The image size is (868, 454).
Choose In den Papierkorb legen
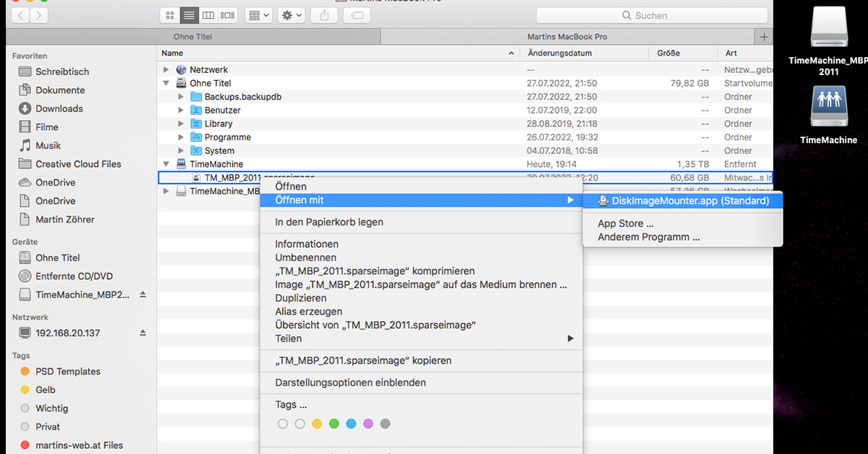(422, 222)
